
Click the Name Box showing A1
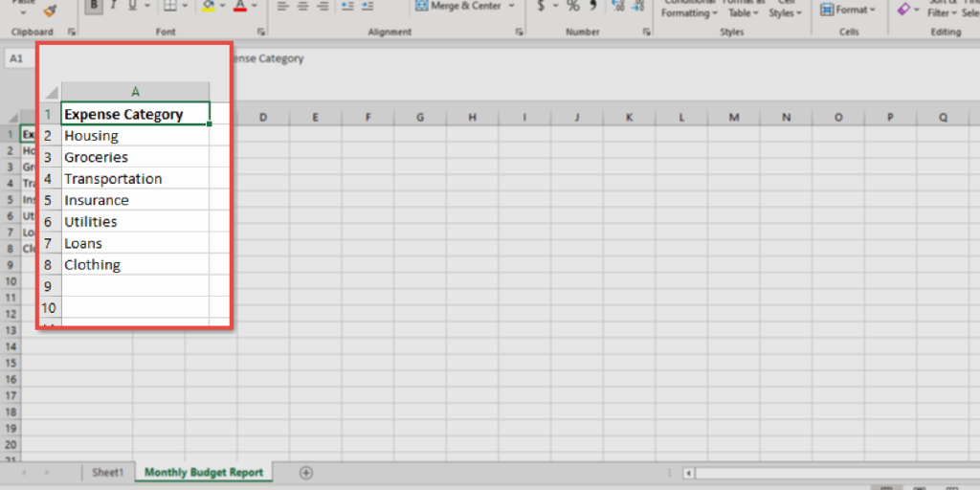pyautogui.click(x=21, y=58)
